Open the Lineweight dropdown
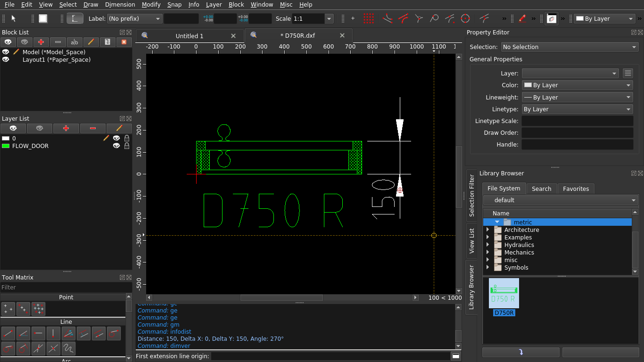Viewport: 644px width, 362px height. pos(578,97)
